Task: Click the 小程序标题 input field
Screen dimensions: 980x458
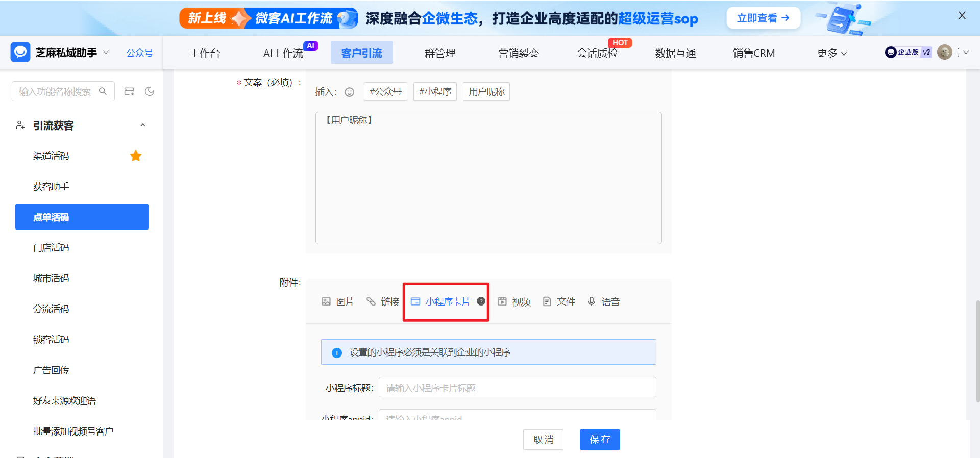Action: 517,387
